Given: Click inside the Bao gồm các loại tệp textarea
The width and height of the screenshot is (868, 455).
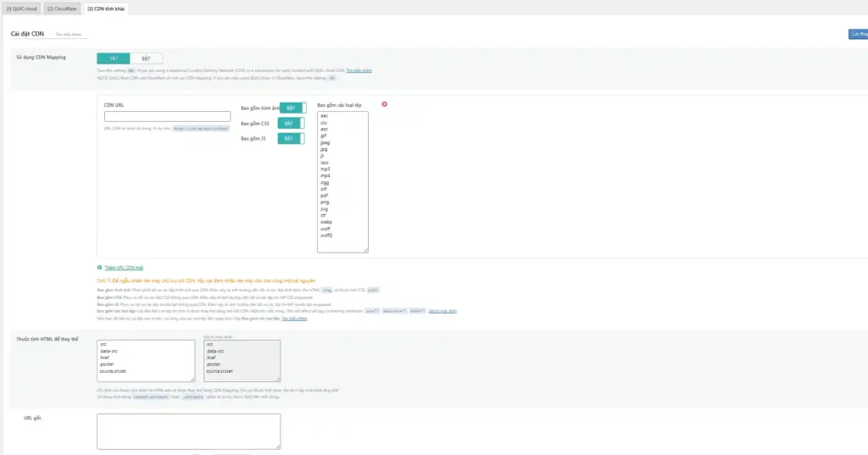Looking at the screenshot, I should [342, 182].
